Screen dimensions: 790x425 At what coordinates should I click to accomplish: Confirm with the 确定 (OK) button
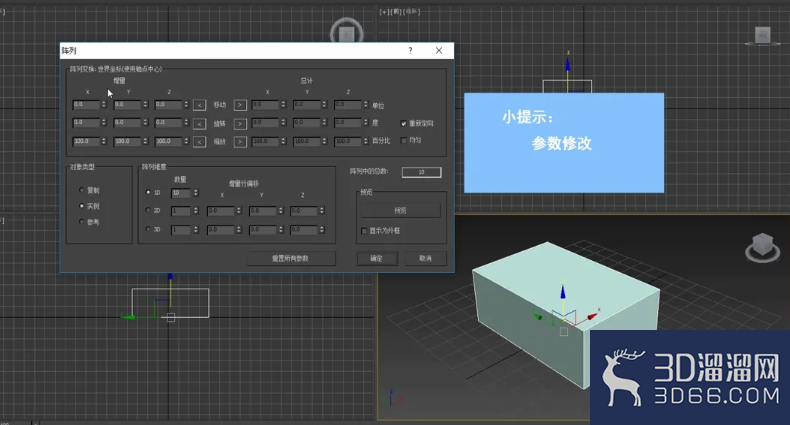pos(376,258)
